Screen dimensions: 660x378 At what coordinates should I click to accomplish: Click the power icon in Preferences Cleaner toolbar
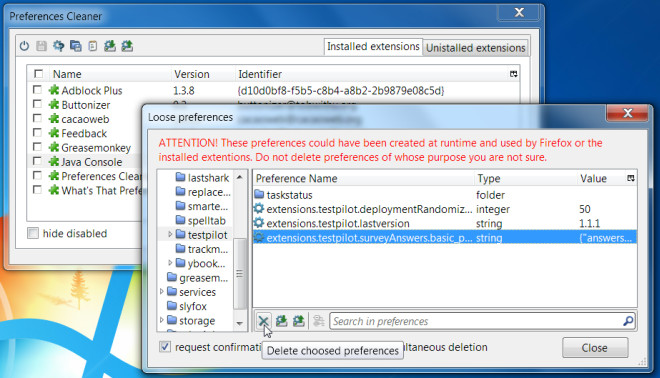(24, 46)
